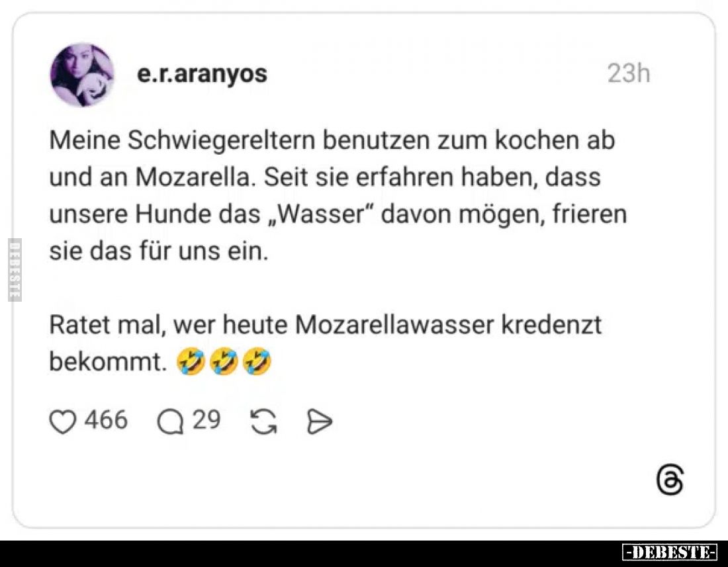Screen dimensions: 728x567
Task: Click the word 'bekommt.' before the emojis
Action: [108, 361]
